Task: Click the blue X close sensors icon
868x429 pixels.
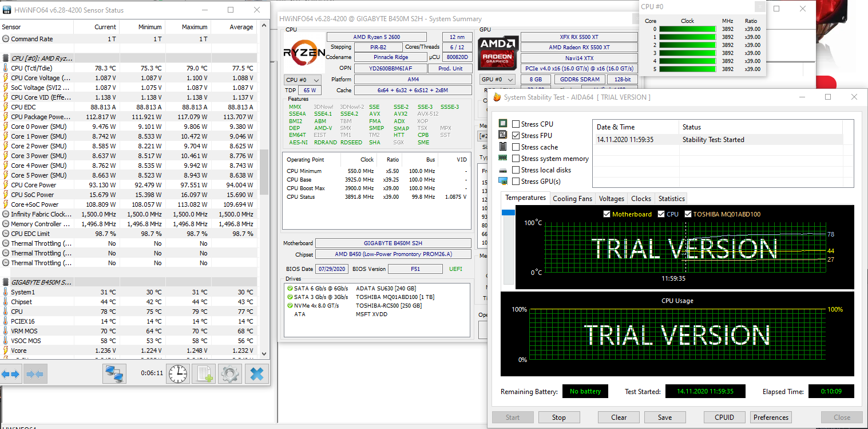Action: [257, 374]
